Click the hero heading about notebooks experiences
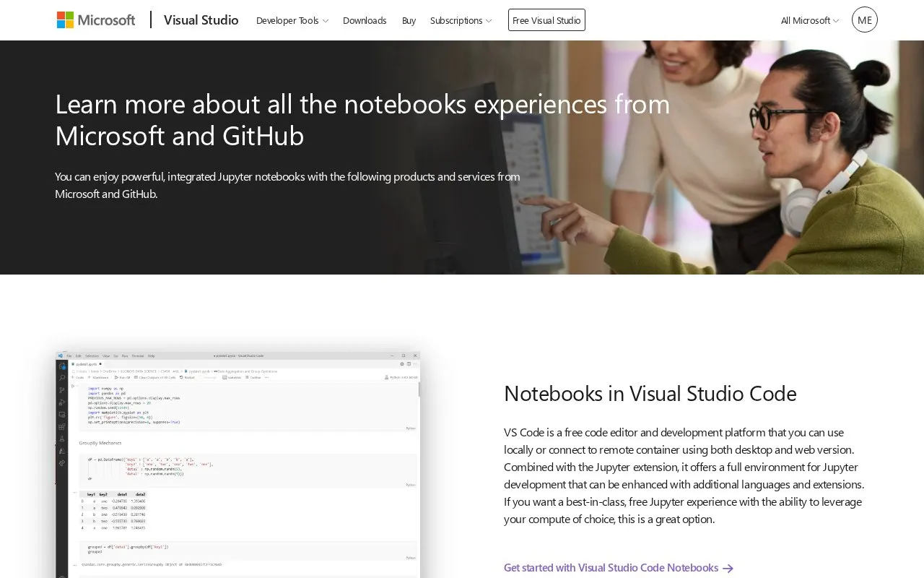924x578 pixels. coord(362,120)
